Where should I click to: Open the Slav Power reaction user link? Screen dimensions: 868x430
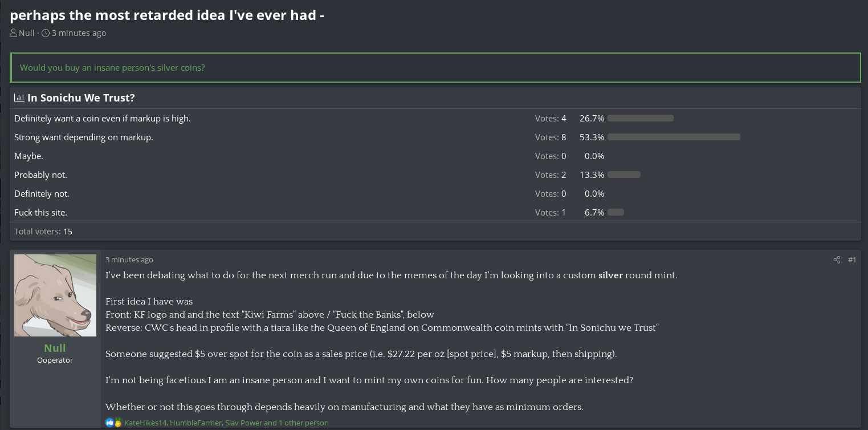pos(243,423)
